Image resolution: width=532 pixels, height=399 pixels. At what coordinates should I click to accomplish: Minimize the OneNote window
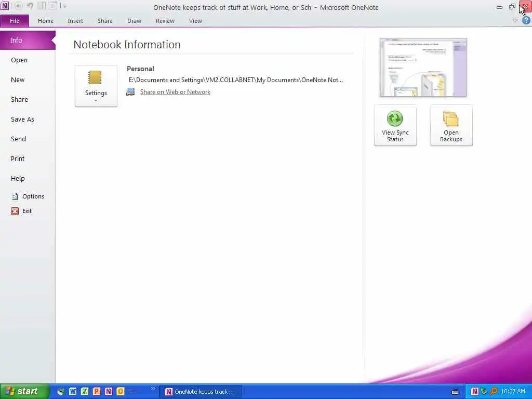(x=499, y=7)
